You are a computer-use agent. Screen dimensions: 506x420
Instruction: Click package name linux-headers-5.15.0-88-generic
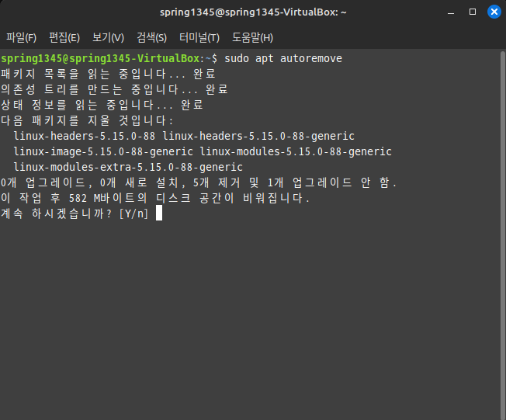[x=258, y=136]
